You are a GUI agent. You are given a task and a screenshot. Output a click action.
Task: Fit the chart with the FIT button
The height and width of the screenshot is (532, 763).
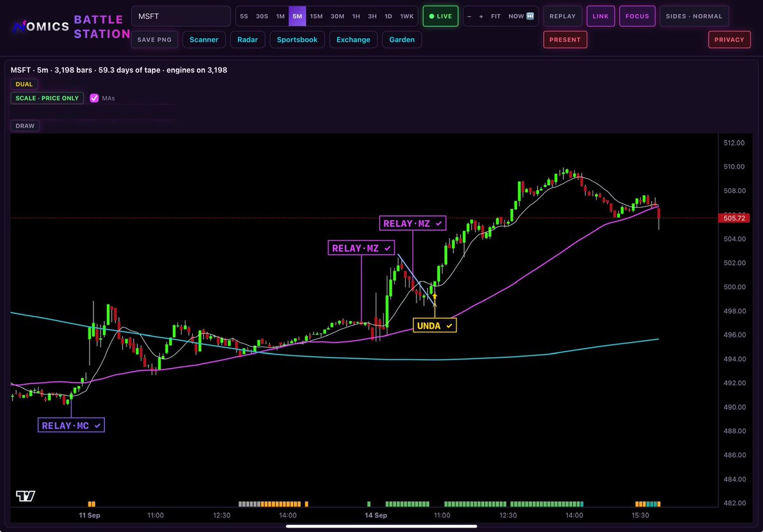pos(497,17)
